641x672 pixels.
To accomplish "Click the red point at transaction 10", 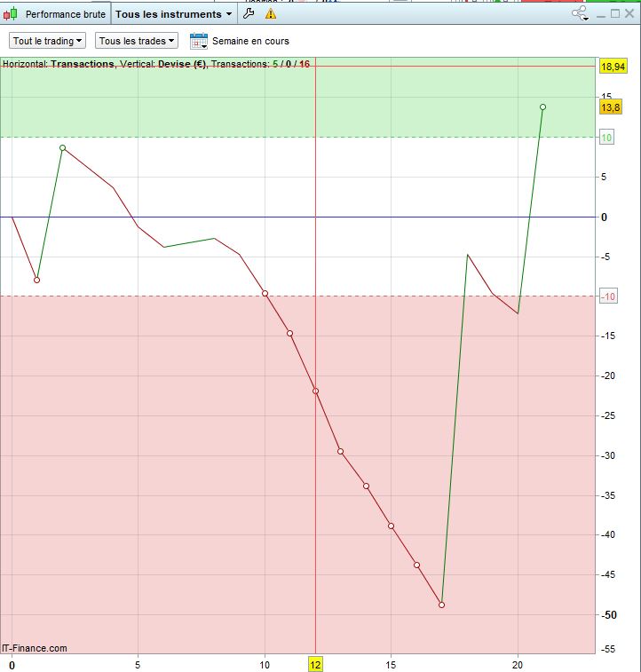I will 265,294.
